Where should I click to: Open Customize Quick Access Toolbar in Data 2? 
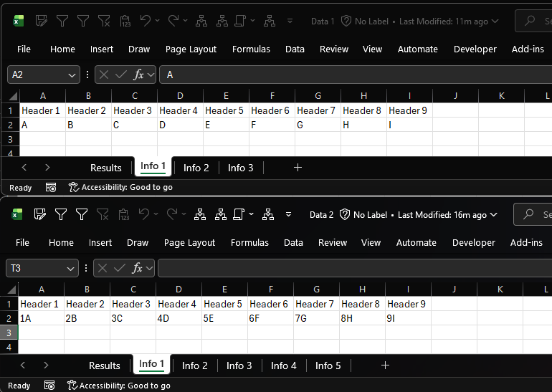click(x=288, y=214)
